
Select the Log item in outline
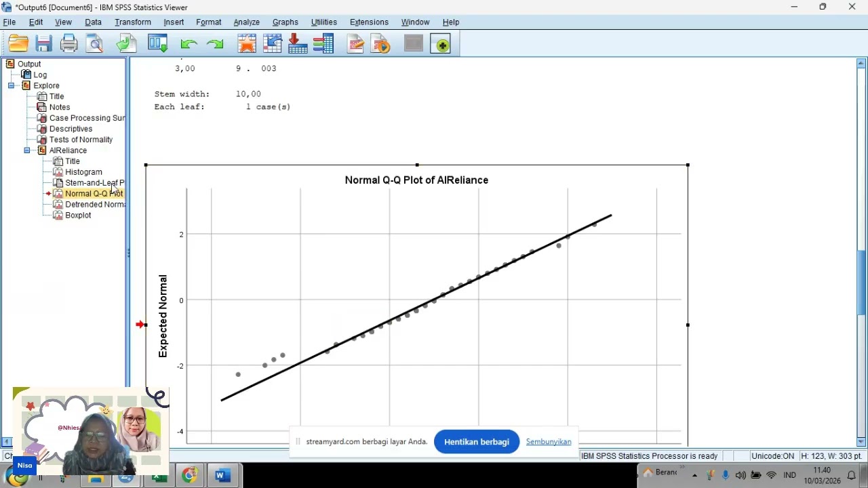[x=40, y=75]
